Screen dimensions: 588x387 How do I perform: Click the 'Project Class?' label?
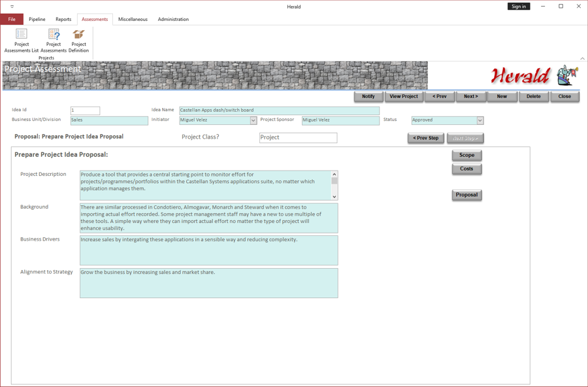(201, 137)
